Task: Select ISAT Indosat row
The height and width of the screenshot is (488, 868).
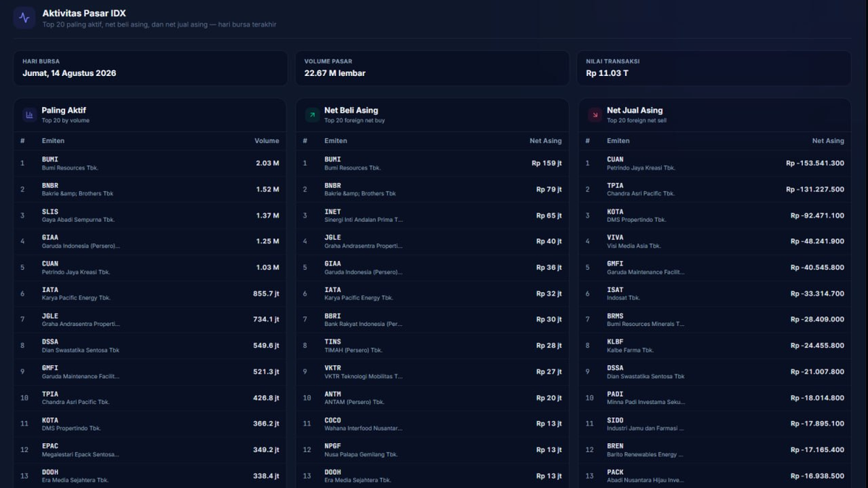Action: [715, 294]
